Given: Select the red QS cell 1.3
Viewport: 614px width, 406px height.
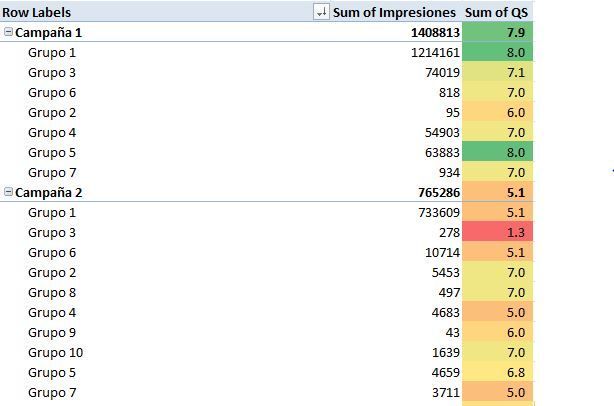Looking at the screenshot, I should click(x=497, y=233).
